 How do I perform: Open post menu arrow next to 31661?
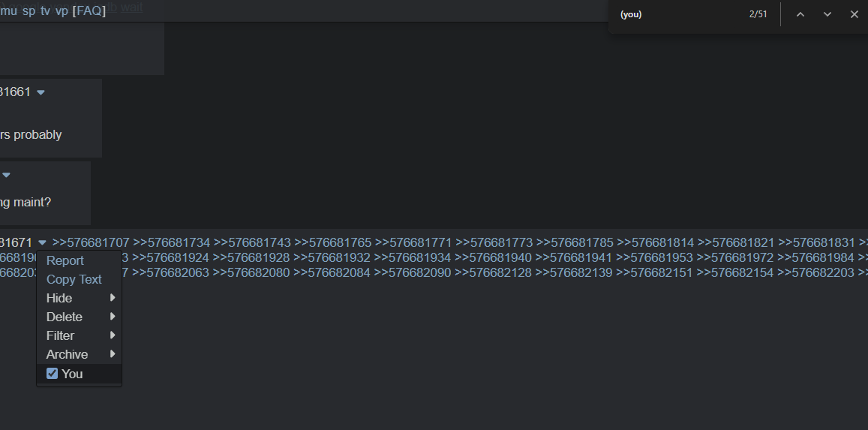tap(41, 92)
